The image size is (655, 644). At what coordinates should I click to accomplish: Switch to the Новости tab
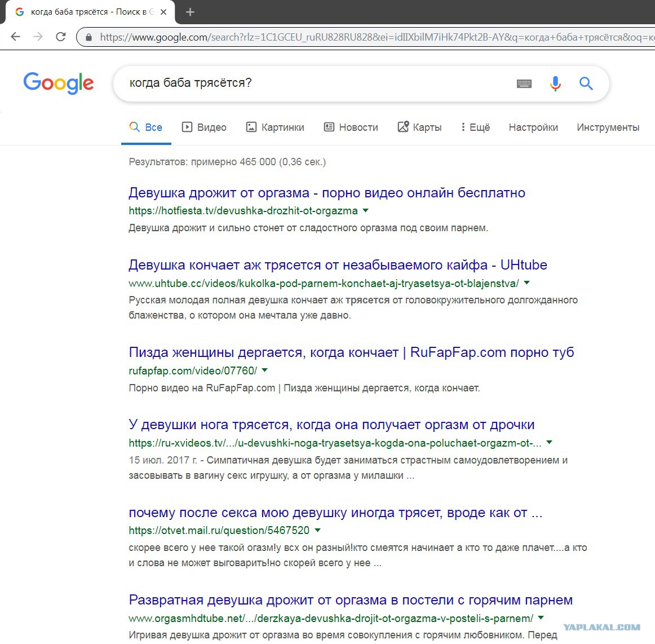tap(351, 127)
